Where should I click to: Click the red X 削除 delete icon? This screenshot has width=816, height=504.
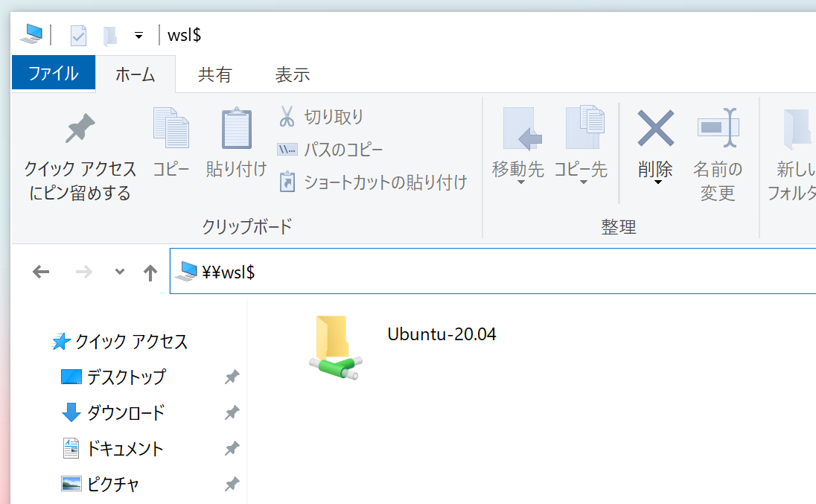pos(655,128)
